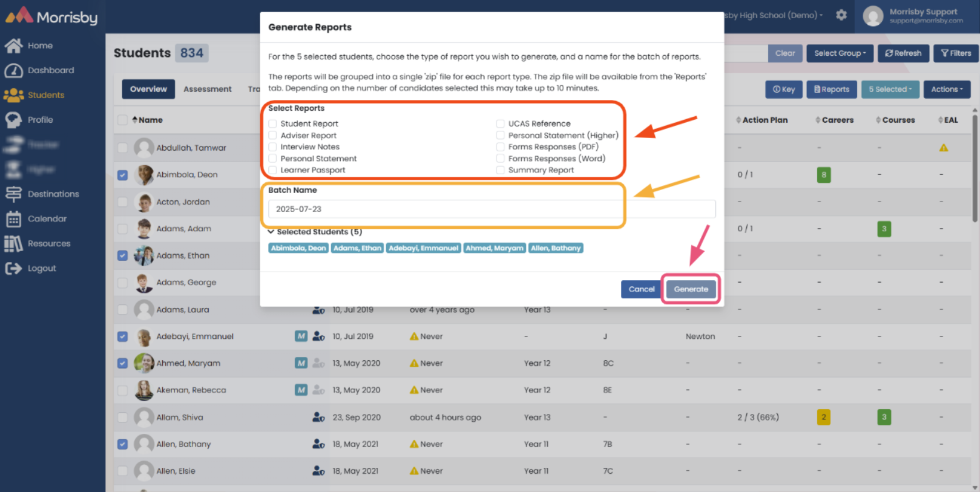This screenshot has width=980, height=492.
Task: Open Resources in the sidebar
Action: pyautogui.click(x=38, y=243)
